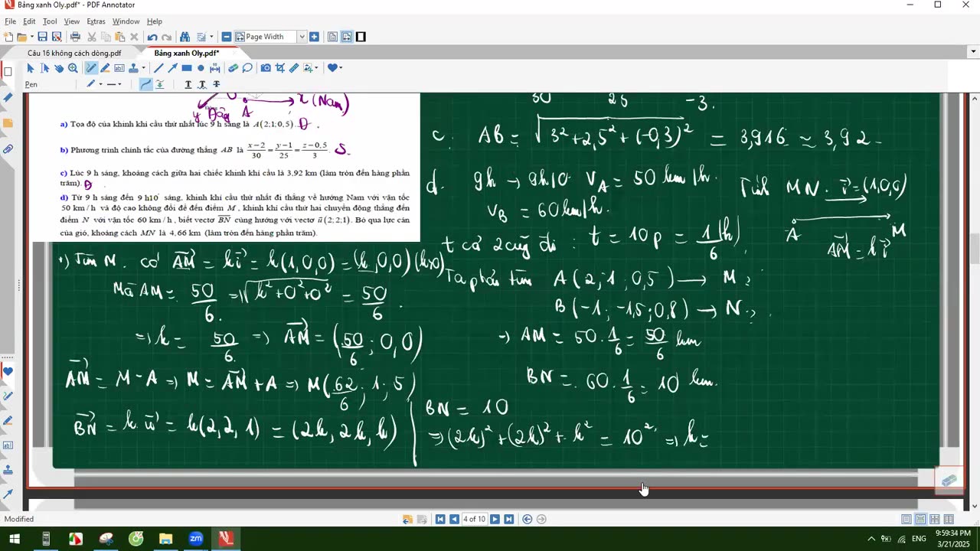Open the pen color dropdown

pos(100,84)
